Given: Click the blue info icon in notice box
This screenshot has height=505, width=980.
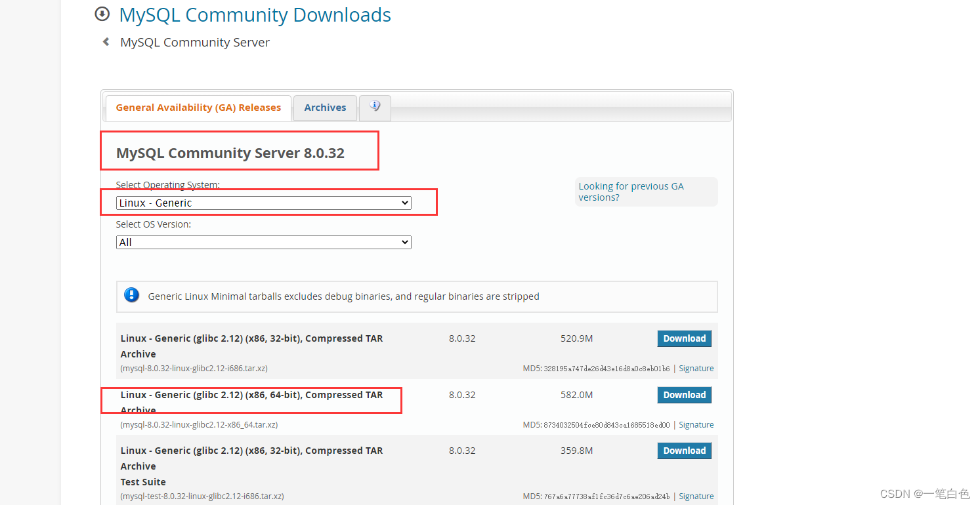Looking at the screenshot, I should click(132, 295).
